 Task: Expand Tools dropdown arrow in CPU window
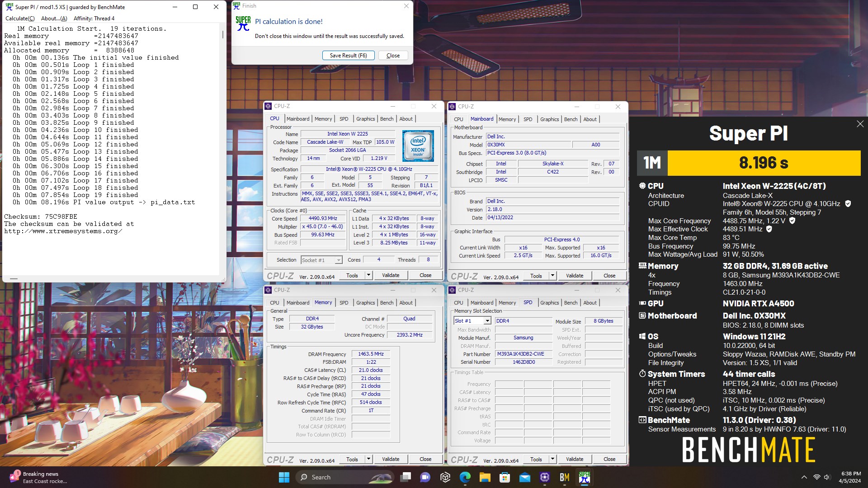pyautogui.click(x=368, y=275)
